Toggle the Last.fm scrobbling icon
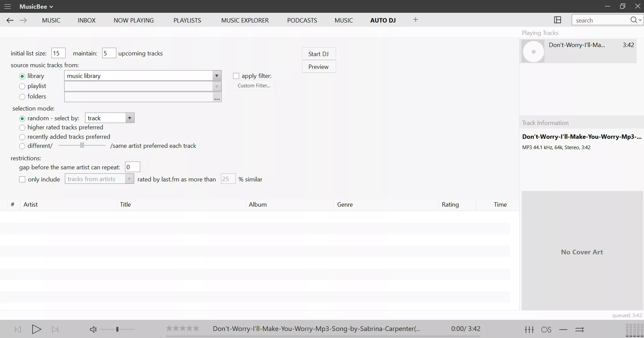This screenshot has height=338, width=644. point(546,330)
